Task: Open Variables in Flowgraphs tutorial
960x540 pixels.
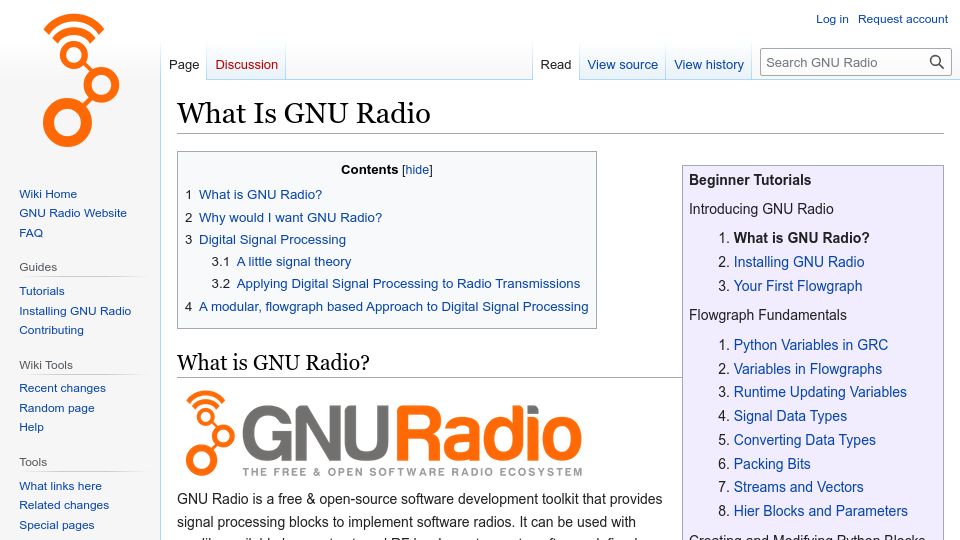Action: tap(808, 369)
